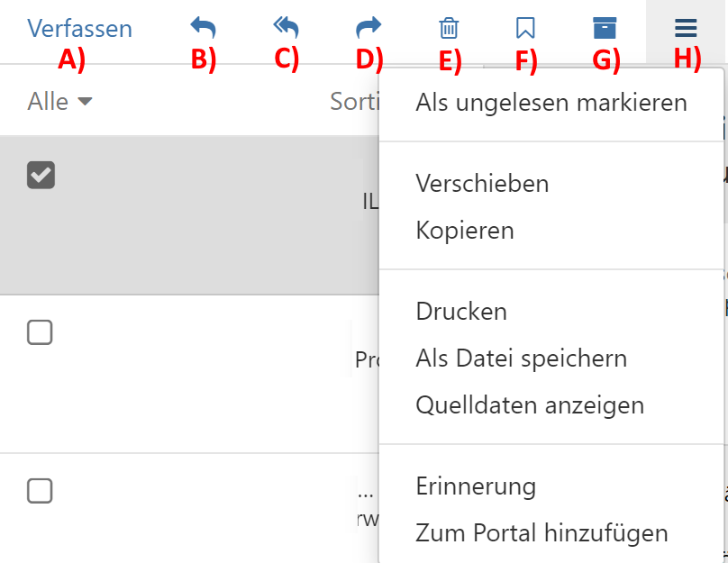This screenshot has height=563, width=728.
Task: Choose Zum Portal hinzufügen
Action: [541, 533]
